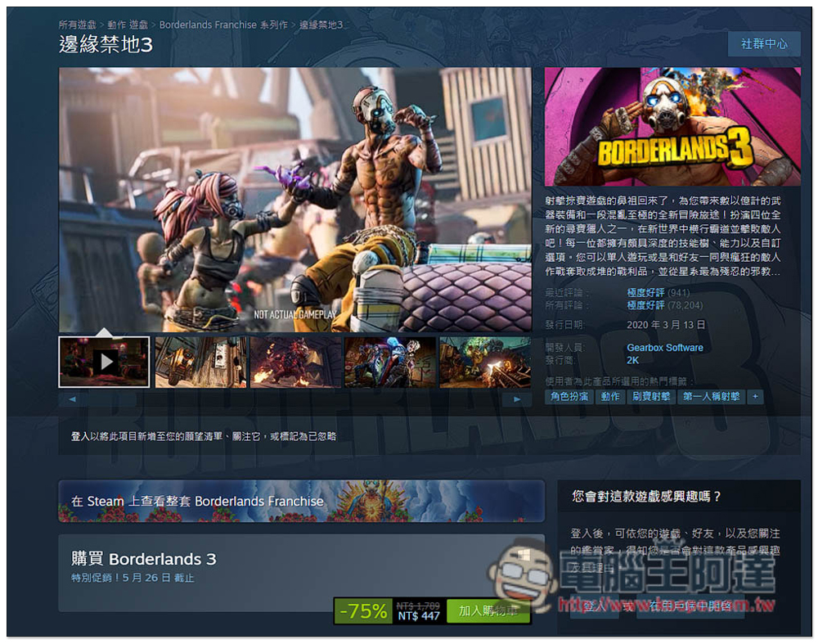Visit the Gearbox Software developer page
Viewport: 818px width, 644px height.
tap(664, 348)
